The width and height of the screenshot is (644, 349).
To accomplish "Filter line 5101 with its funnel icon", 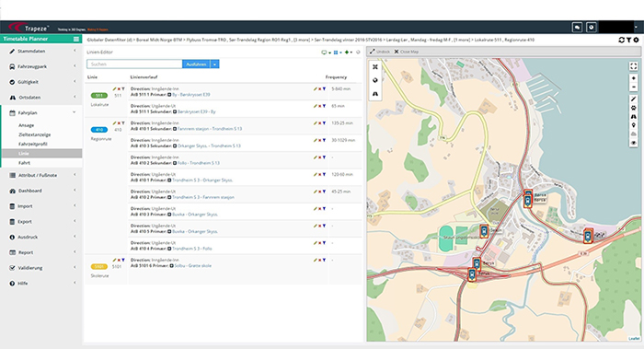I will 122,261.
